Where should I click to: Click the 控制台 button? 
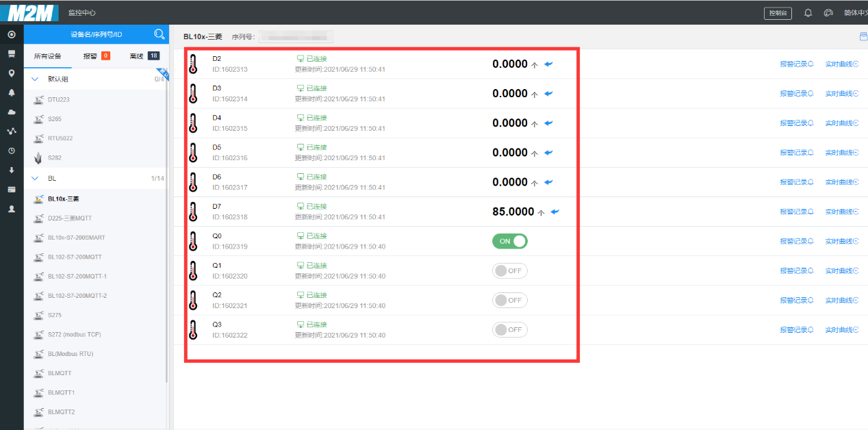coord(778,13)
